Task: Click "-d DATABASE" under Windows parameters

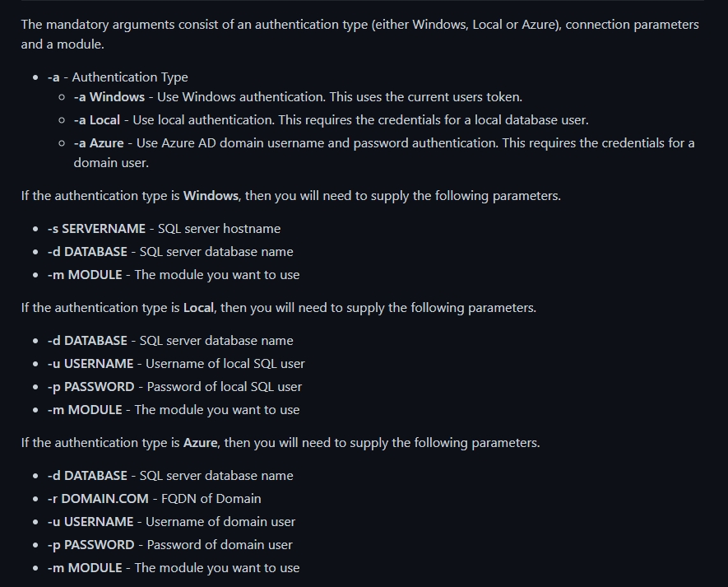Action: click(x=87, y=251)
